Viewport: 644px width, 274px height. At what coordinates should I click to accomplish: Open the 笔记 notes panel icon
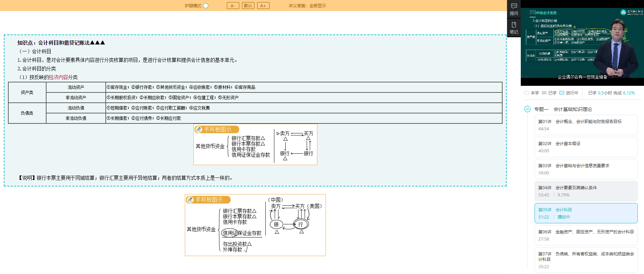pyautogui.click(x=514, y=28)
